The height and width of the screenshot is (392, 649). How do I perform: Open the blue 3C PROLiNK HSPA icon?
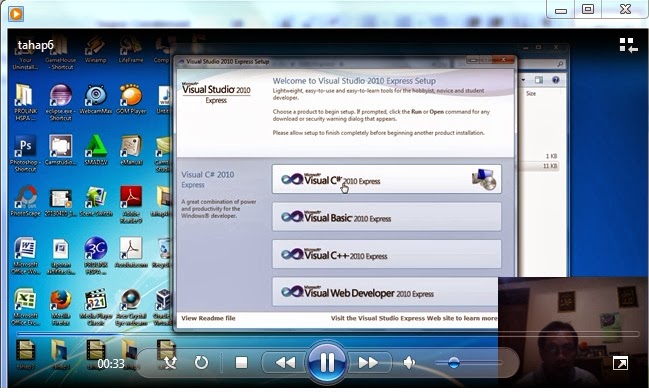[x=96, y=255]
